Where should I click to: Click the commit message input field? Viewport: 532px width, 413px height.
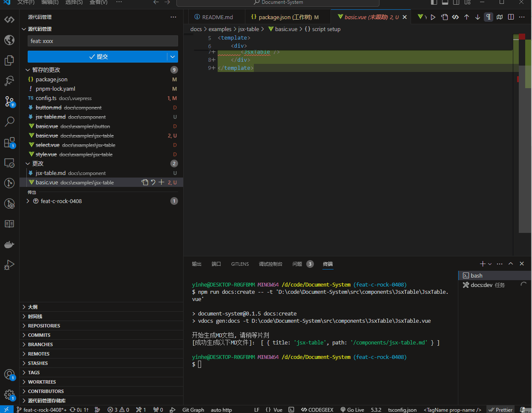coord(103,41)
